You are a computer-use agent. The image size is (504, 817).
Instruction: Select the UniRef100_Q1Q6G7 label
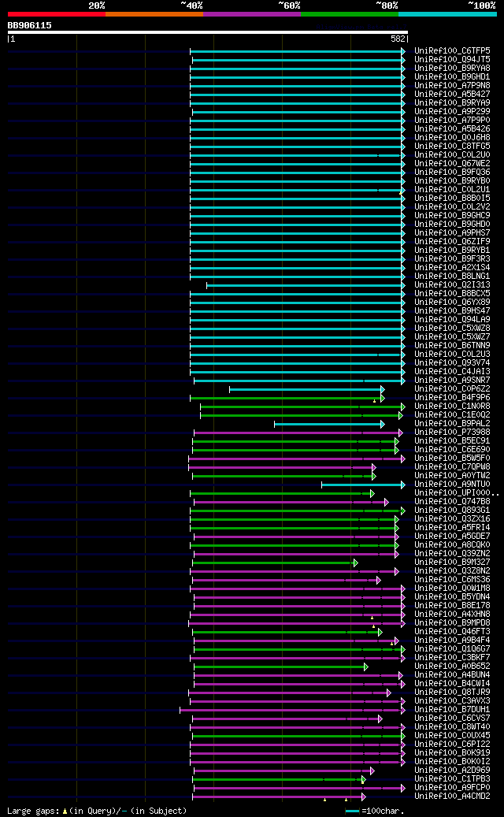452,648
